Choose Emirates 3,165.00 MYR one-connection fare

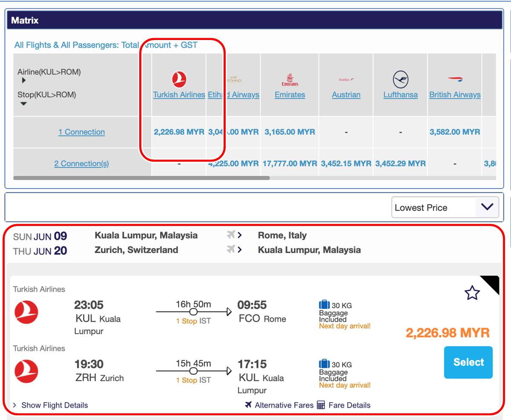[290, 132]
